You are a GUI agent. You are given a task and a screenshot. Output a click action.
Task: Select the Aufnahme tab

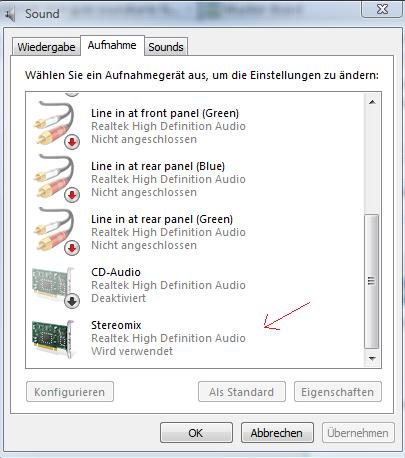coord(112,45)
